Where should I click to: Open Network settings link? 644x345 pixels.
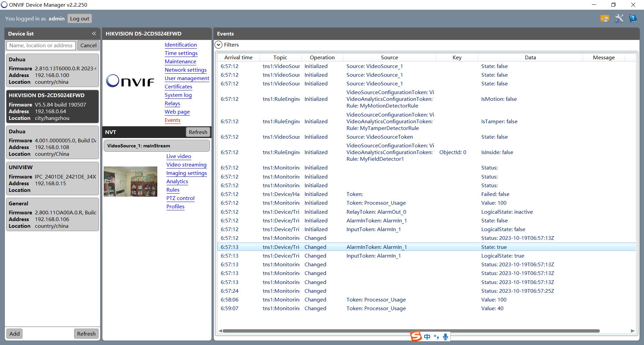tap(185, 70)
